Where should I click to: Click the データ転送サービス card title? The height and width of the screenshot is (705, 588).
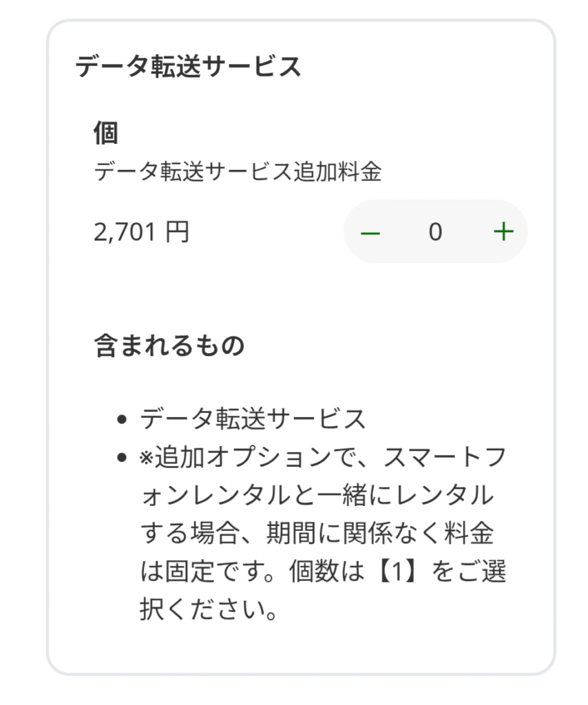tap(189, 67)
